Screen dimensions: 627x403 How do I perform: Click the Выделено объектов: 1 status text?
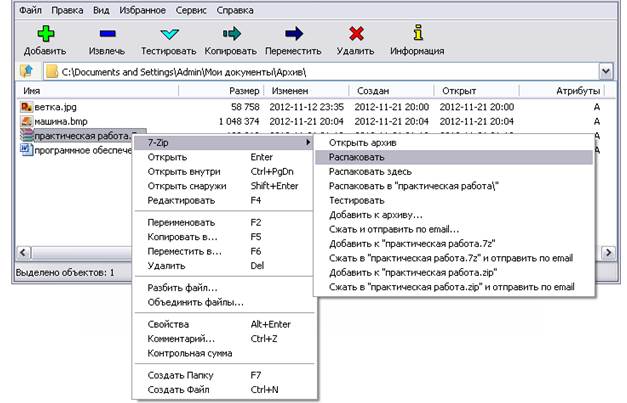pyautogui.click(x=65, y=273)
